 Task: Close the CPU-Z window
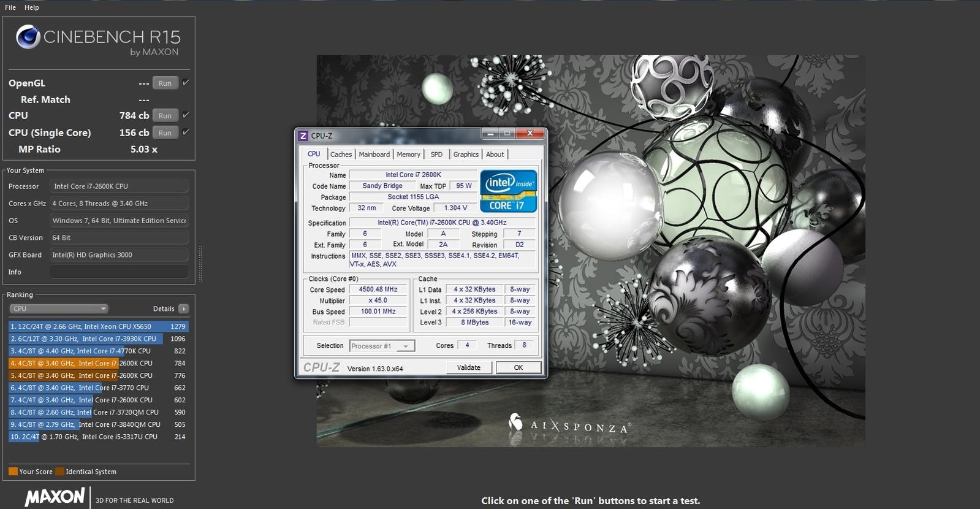tap(530, 133)
